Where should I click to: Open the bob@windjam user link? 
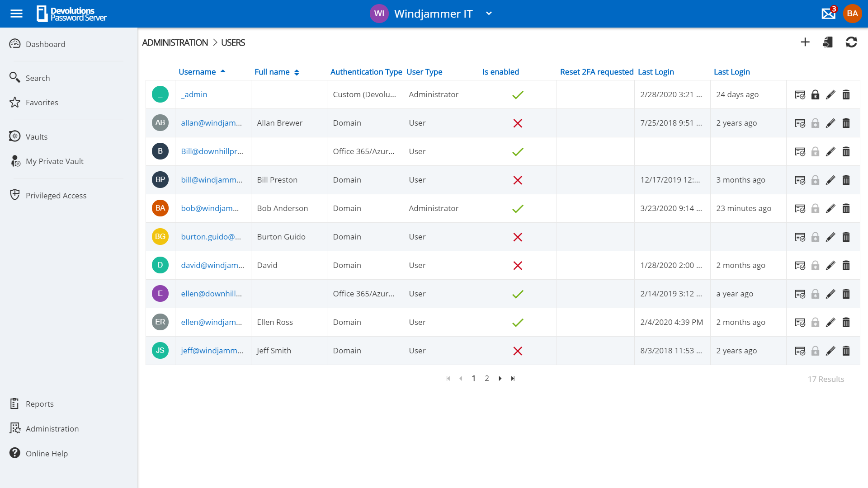coord(210,208)
